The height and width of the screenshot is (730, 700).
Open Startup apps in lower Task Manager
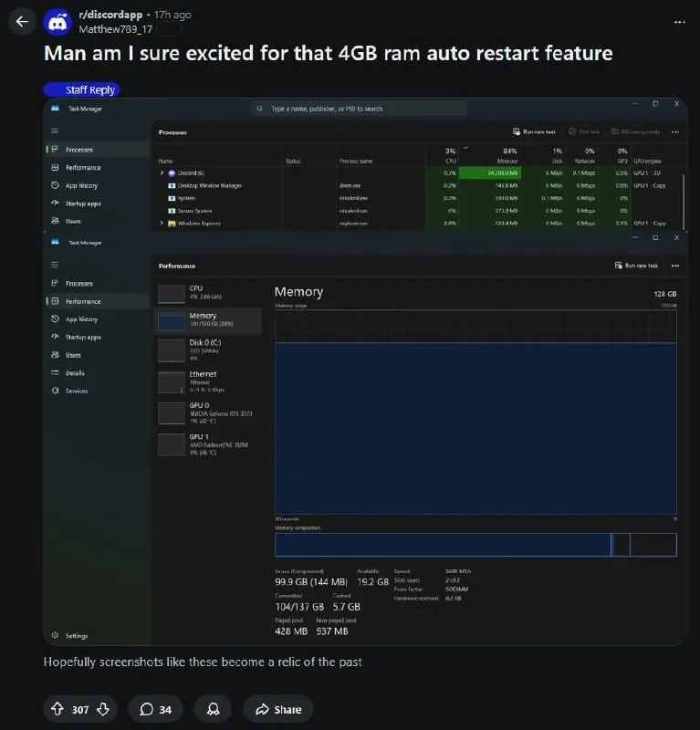[97, 337]
